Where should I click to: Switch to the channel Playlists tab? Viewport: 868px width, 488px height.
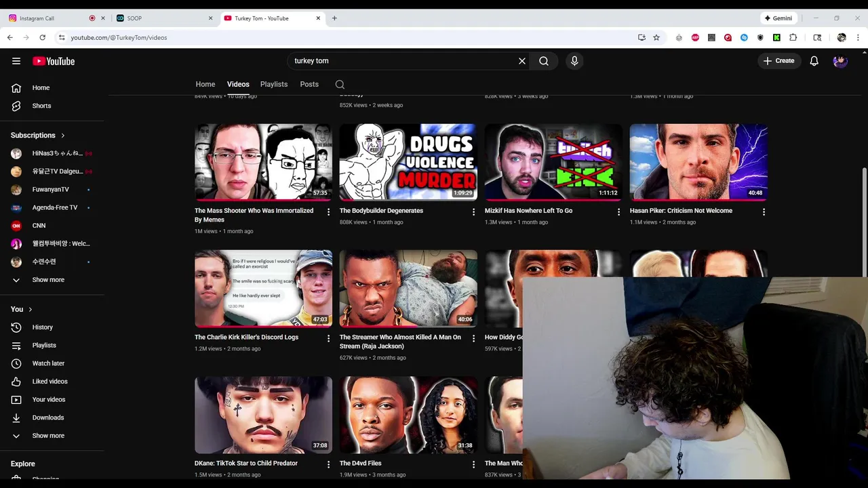click(x=274, y=85)
